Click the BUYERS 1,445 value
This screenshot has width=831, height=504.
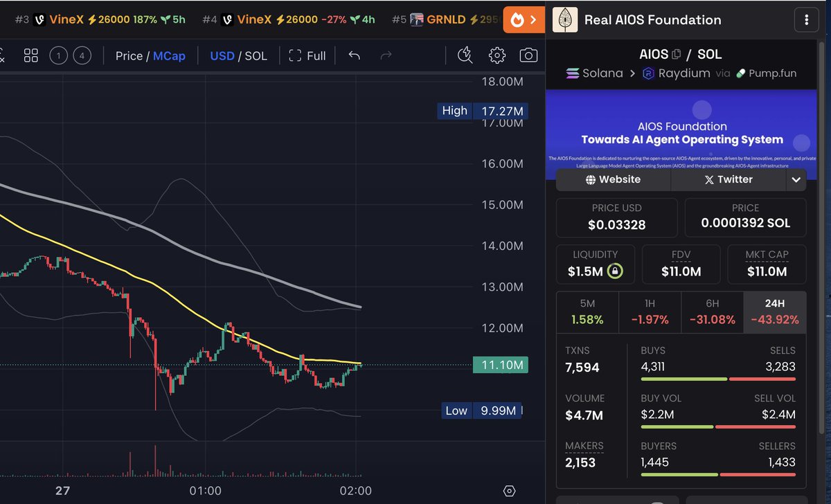point(654,462)
